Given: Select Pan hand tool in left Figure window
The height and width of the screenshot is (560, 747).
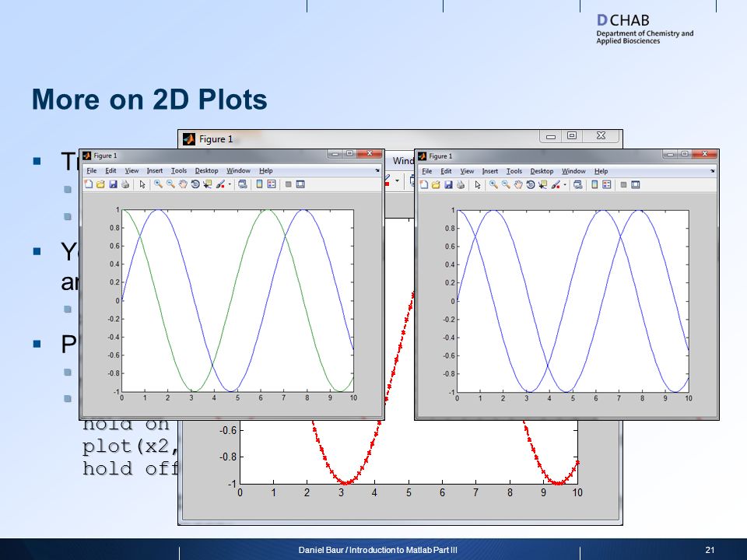Looking at the screenshot, I should [x=183, y=184].
